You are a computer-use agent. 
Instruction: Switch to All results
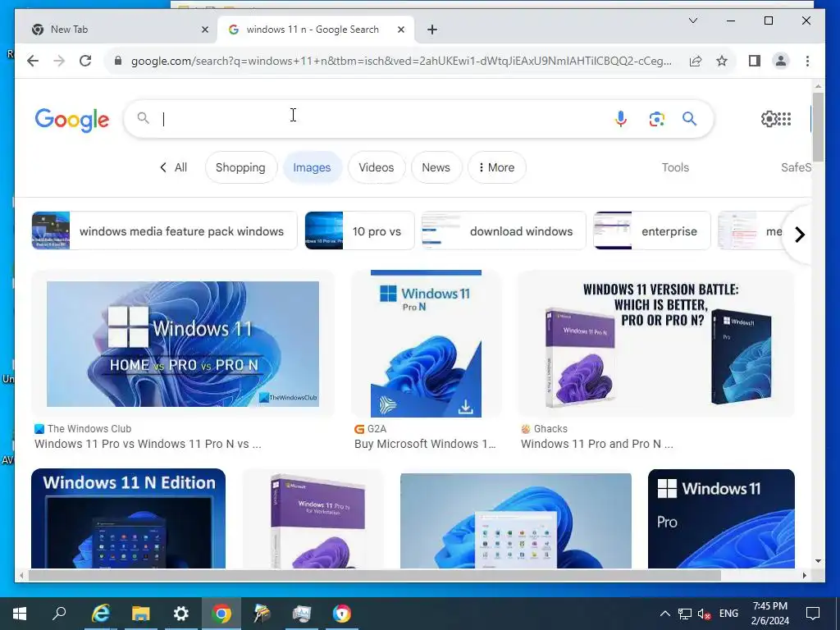[x=173, y=167]
